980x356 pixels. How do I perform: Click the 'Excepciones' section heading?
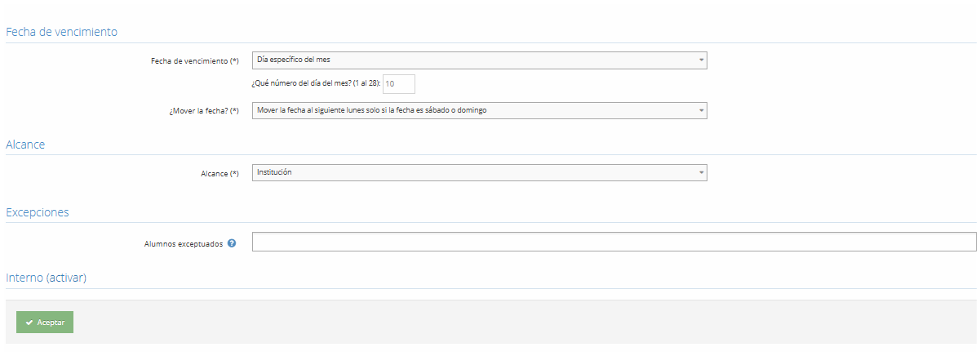[x=38, y=212]
